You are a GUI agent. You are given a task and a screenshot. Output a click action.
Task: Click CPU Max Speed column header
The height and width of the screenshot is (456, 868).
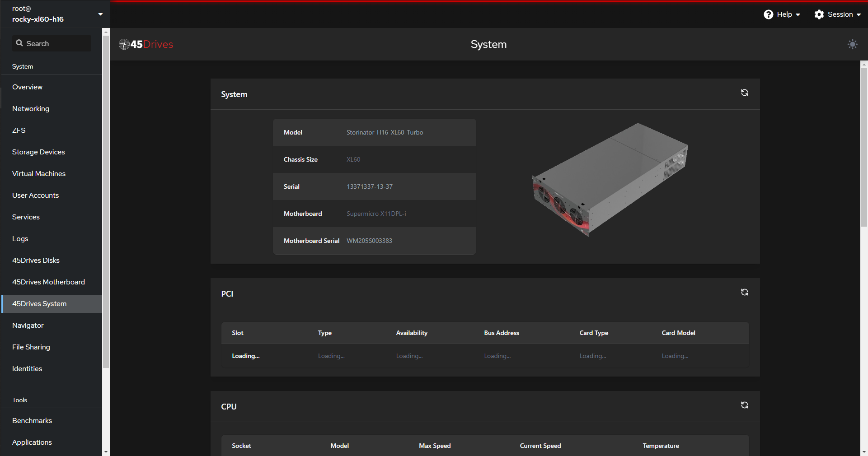(x=435, y=446)
